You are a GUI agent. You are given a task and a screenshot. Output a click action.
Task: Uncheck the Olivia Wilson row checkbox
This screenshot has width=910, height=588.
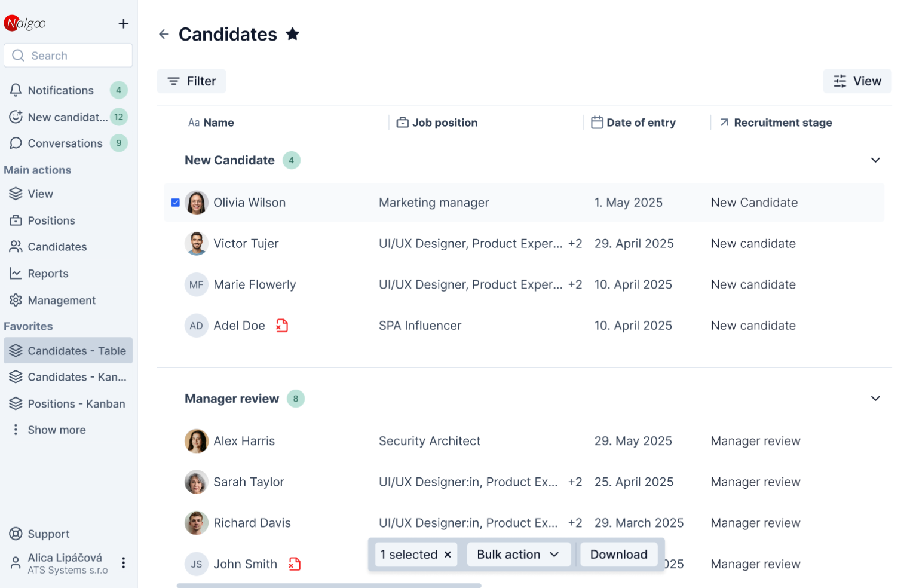pyautogui.click(x=175, y=203)
